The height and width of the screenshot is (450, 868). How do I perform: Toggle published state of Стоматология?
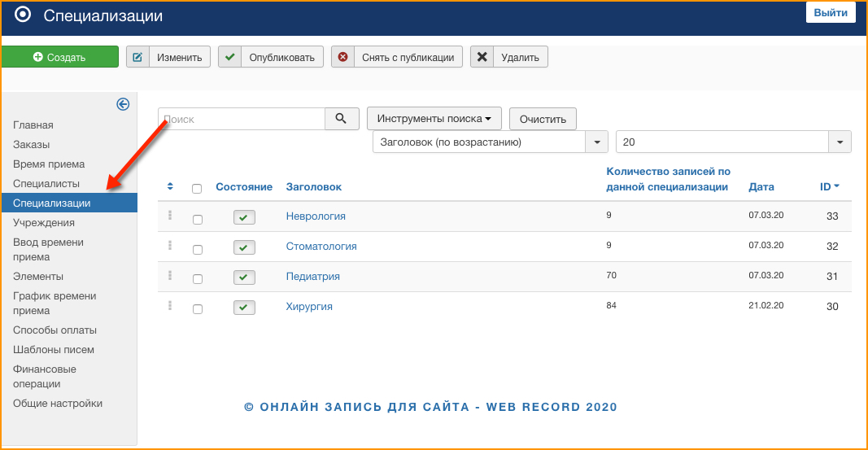click(244, 247)
